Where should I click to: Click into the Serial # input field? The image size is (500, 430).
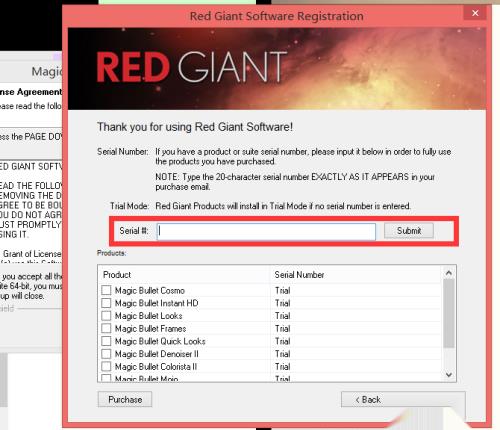266,231
